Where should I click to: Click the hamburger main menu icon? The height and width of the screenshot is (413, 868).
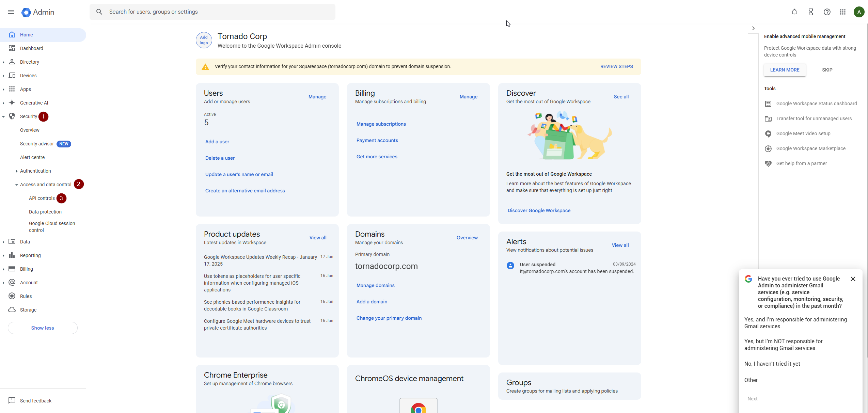click(11, 12)
